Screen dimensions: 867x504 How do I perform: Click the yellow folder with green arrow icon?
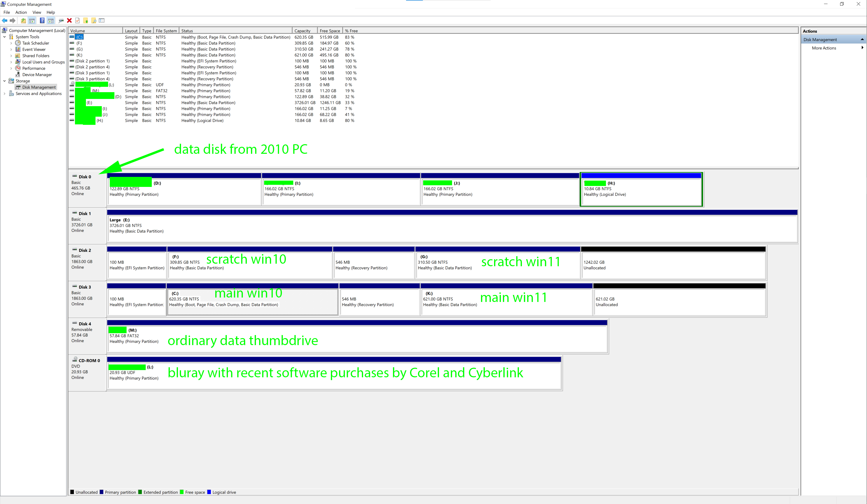(x=86, y=21)
